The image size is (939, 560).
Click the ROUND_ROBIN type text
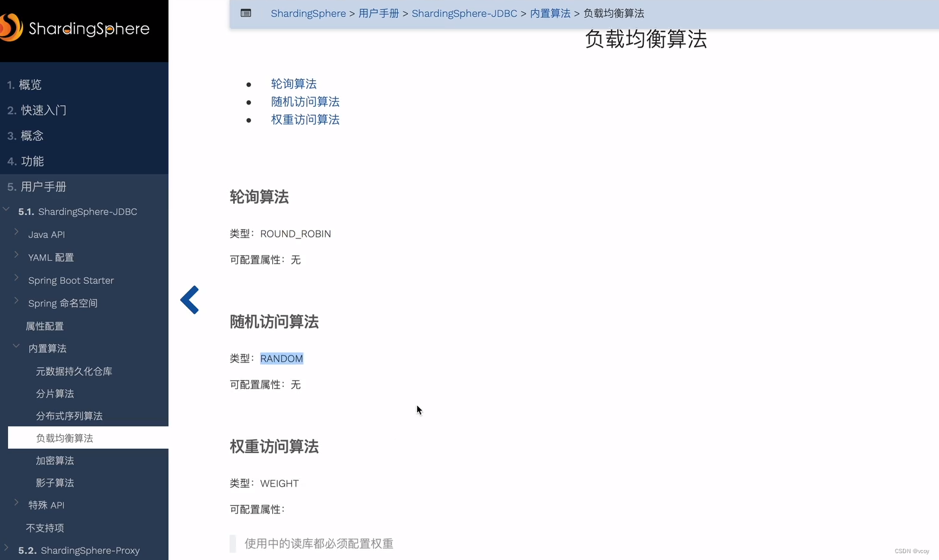click(296, 234)
